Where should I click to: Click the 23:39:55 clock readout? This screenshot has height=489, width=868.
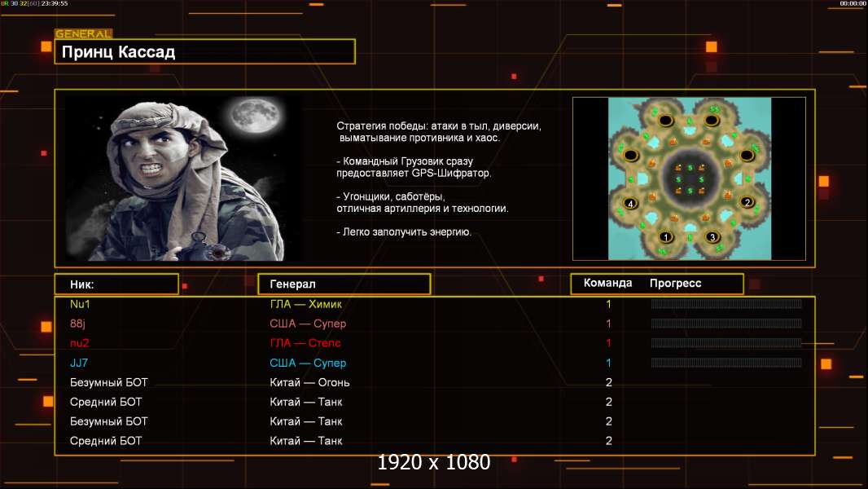click(55, 3)
